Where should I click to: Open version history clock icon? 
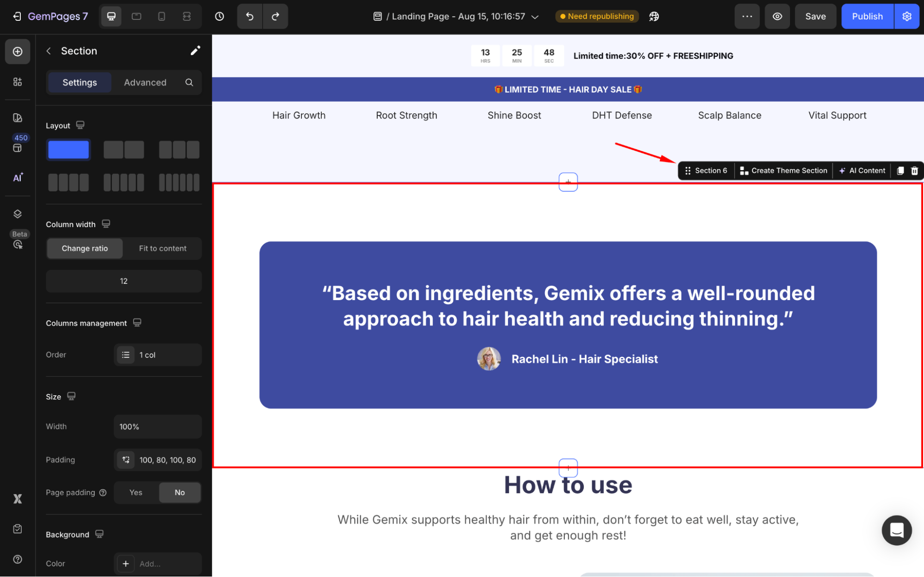click(x=220, y=17)
